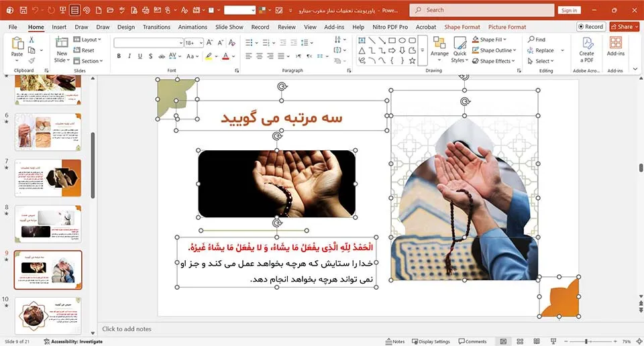
Task: Open the font size dropdown
Action: (201, 43)
